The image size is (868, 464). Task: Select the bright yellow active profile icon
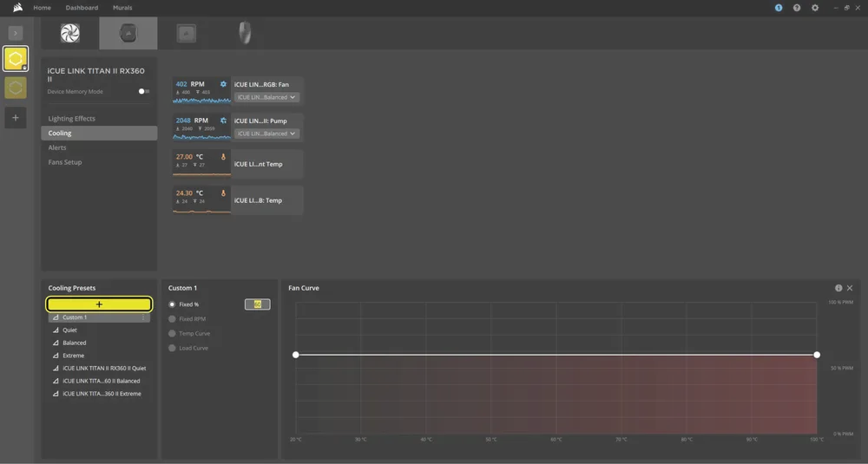coord(16,59)
